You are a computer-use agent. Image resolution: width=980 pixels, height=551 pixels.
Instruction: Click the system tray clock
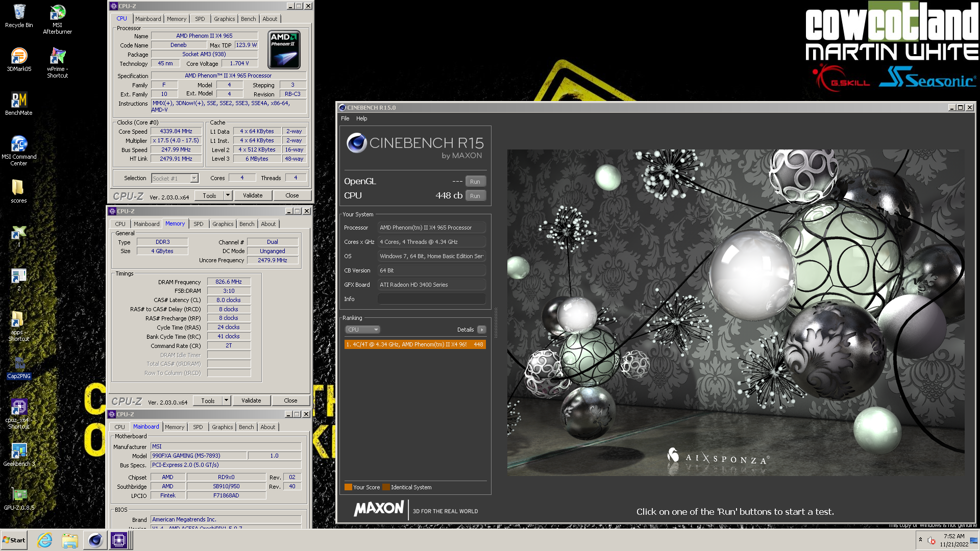954,540
